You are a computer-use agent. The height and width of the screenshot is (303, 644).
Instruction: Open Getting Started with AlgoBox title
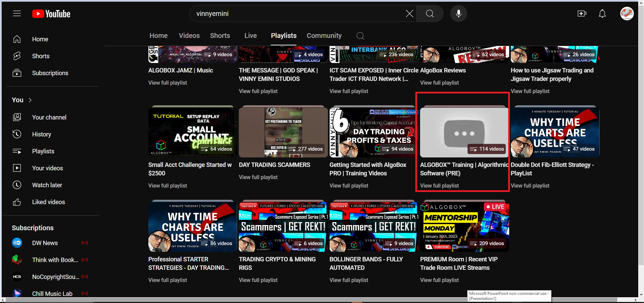tap(368, 169)
